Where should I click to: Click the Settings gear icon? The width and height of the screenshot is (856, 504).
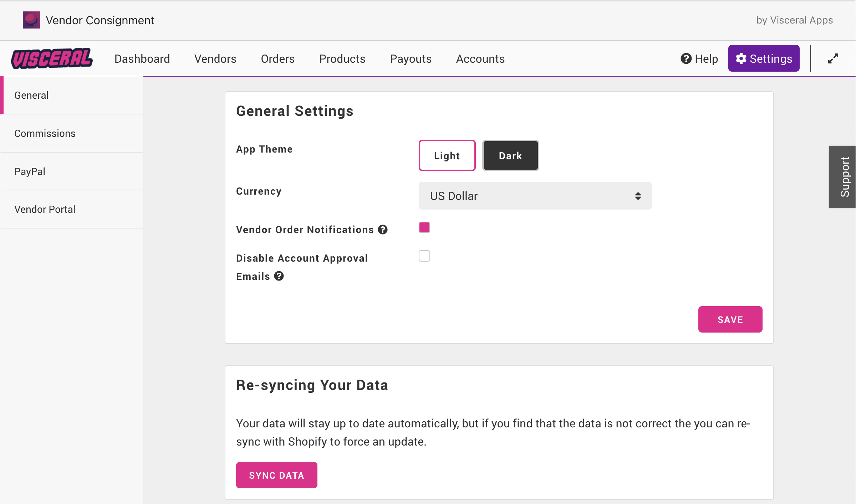tap(741, 58)
